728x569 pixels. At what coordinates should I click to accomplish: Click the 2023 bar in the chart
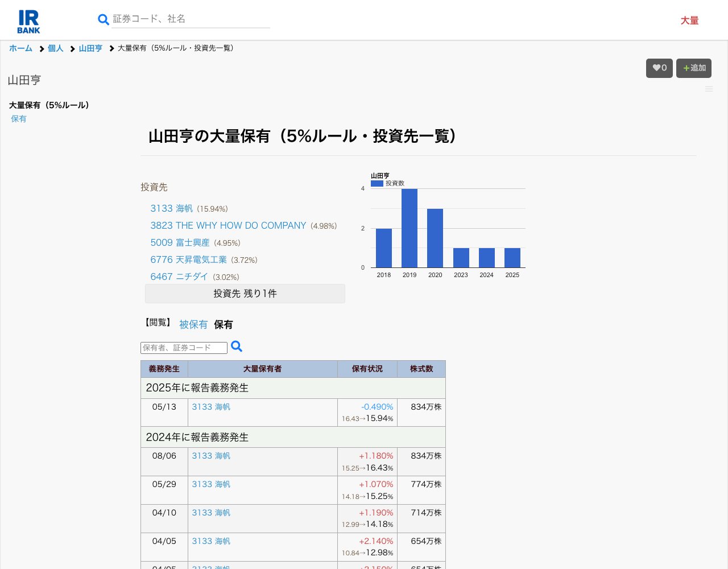[461, 258]
